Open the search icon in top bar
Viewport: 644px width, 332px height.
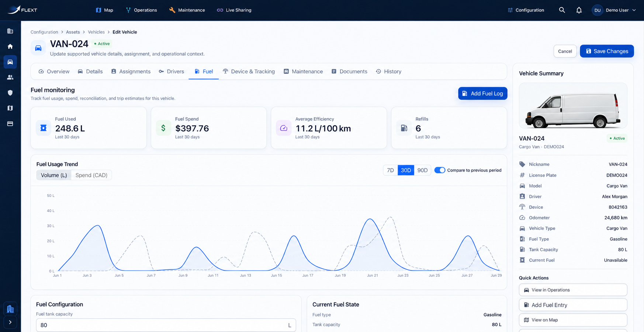[562, 10]
